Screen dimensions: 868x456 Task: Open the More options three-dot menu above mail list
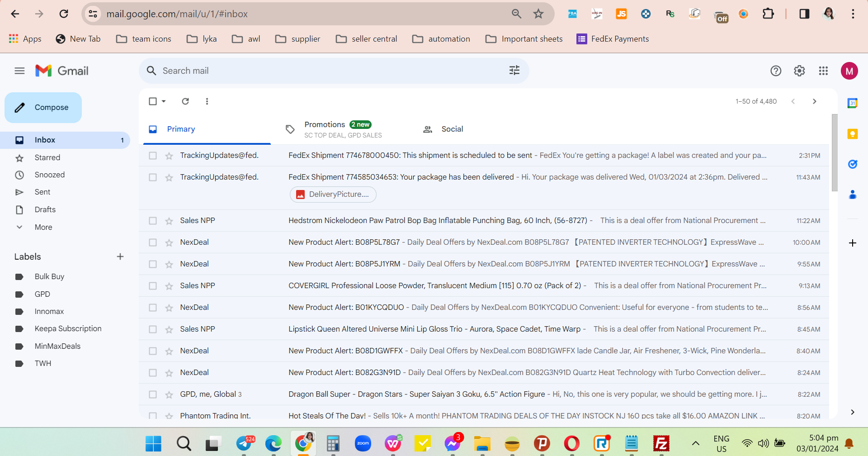[x=207, y=101]
